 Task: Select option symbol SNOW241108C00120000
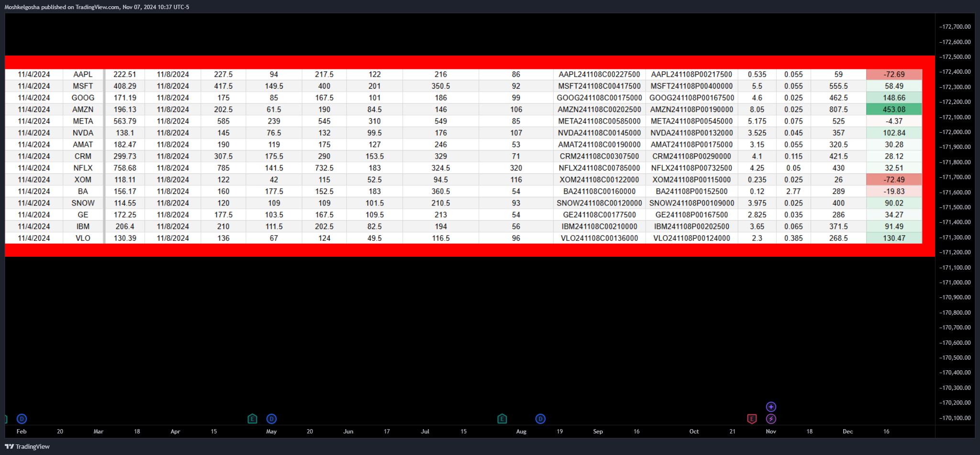pyautogui.click(x=599, y=203)
